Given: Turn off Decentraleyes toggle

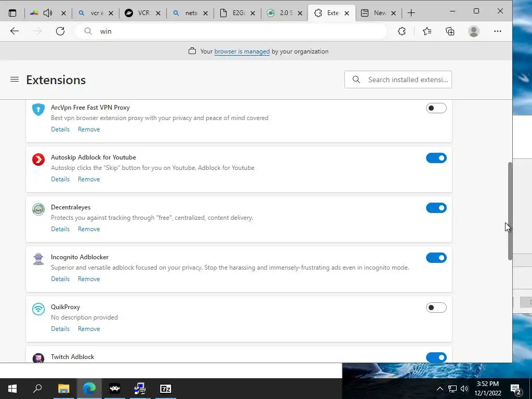Looking at the screenshot, I should [x=436, y=208].
